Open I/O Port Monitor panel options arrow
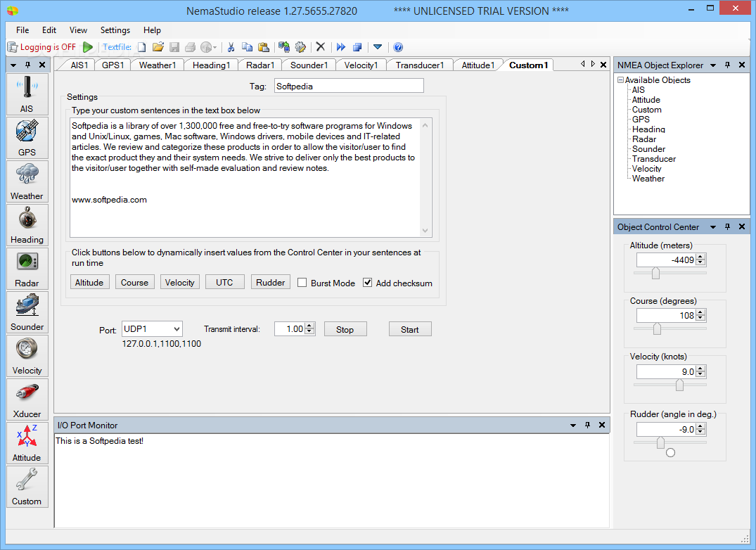Screen dimensions: 756x550 coord(572,425)
